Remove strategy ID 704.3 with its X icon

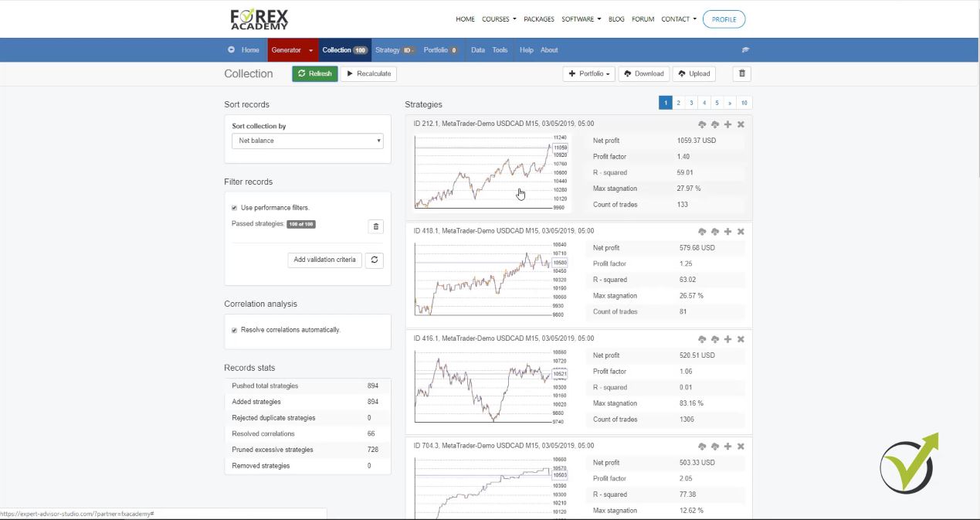[x=741, y=447]
